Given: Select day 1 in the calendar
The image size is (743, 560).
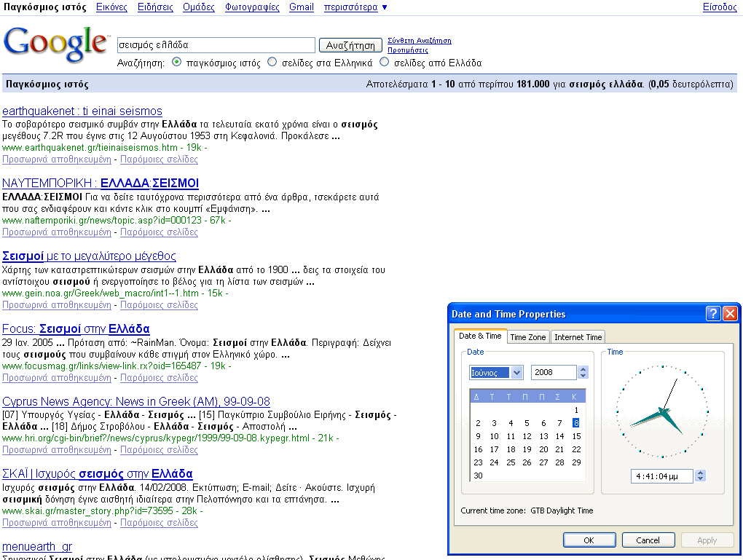Looking at the screenshot, I should 576,410.
